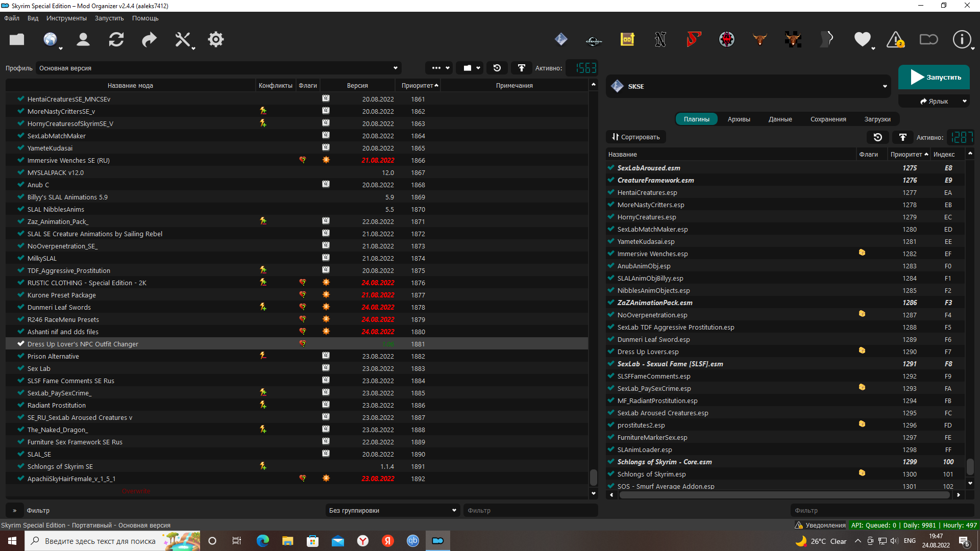
Task: Uncheck the HentaiCreatures.esp plugin
Action: [x=611, y=192]
